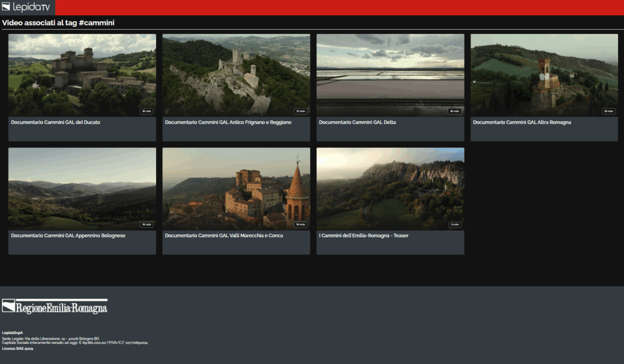Click the LepidaTV logo in header

[x=26, y=7]
